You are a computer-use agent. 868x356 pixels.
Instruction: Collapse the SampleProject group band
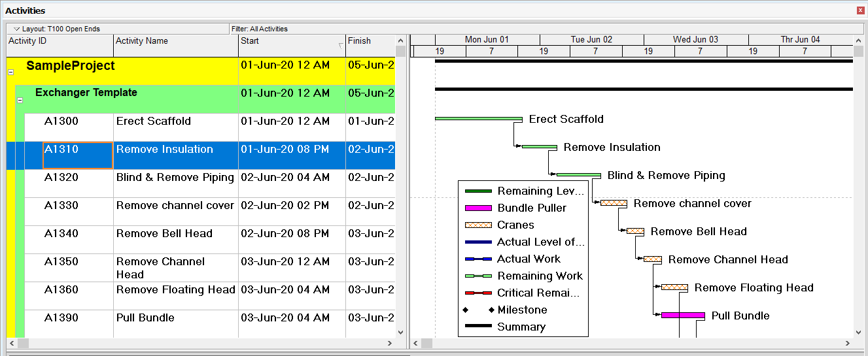pos(10,73)
